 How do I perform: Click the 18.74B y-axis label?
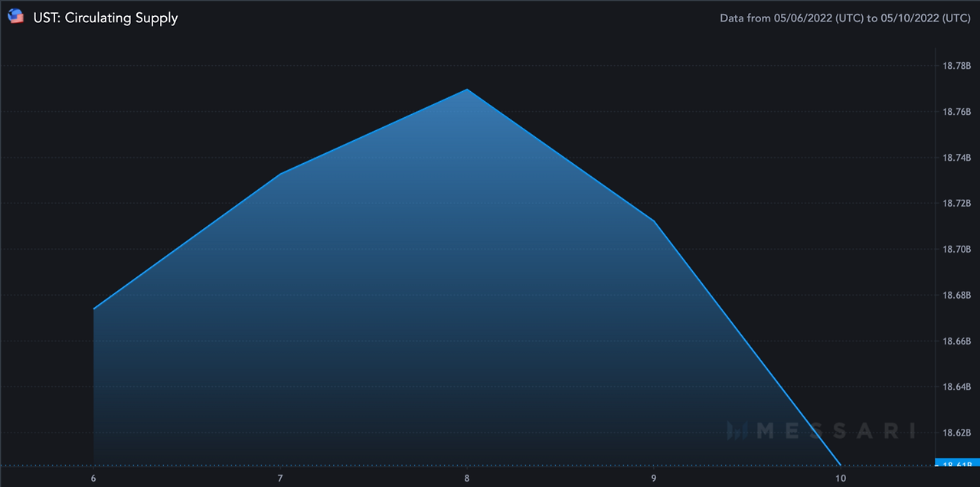coord(957,158)
